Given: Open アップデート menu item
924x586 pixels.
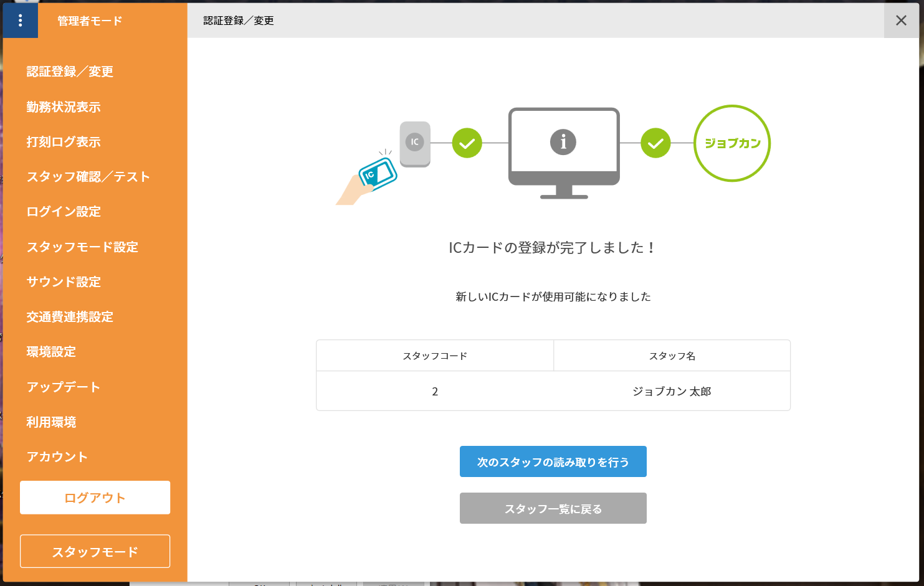Looking at the screenshot, I should pos(64,387).
